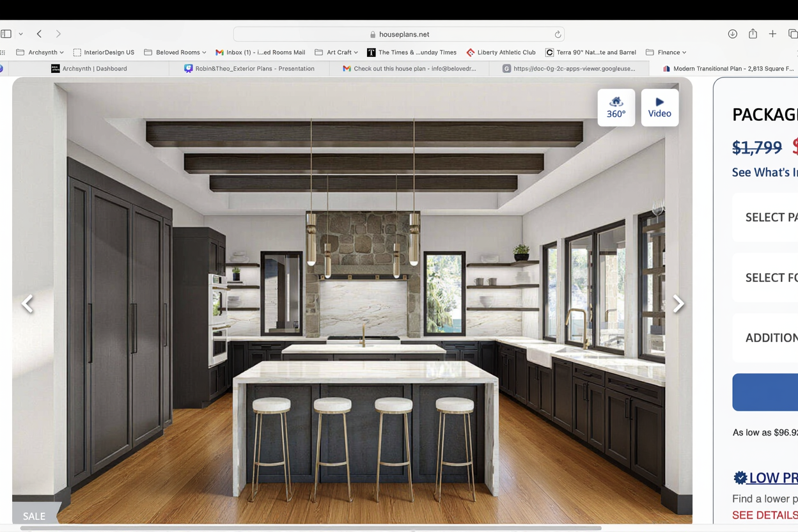Open the Finance bookmarks folder dropdown
This screenshot has height=532, width=798.
[666, 52]
